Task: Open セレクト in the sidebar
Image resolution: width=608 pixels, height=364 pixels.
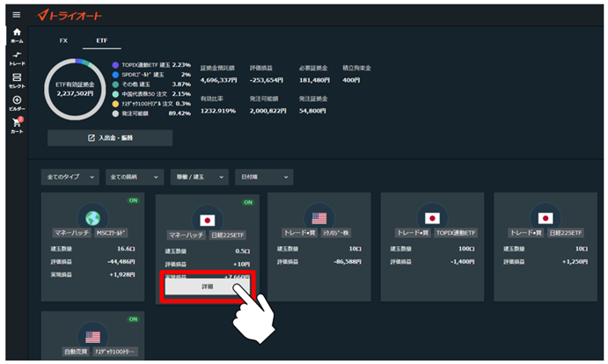Action: (x=17, y=81)
